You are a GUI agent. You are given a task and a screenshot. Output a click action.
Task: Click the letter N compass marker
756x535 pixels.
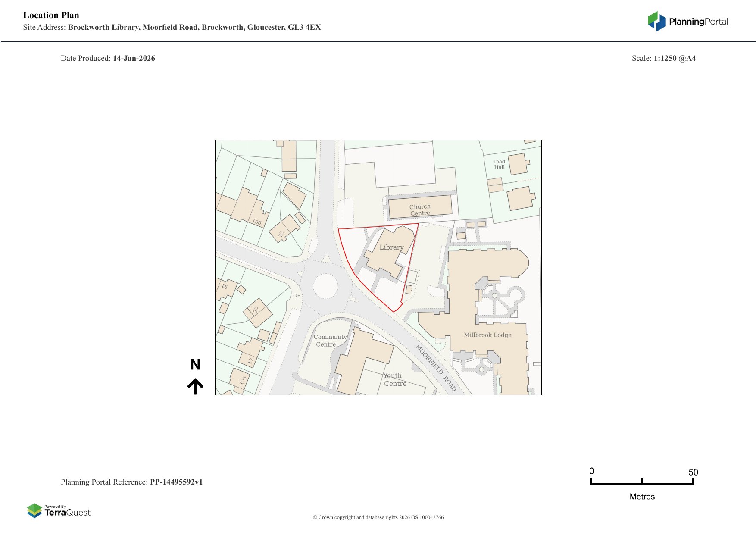click(195, 365)
